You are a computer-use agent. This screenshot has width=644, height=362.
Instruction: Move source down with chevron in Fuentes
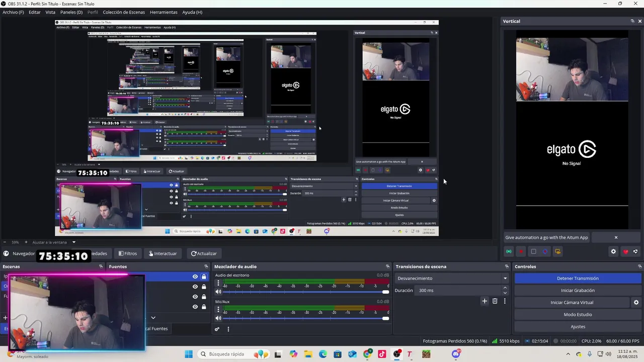click(153, 318)
